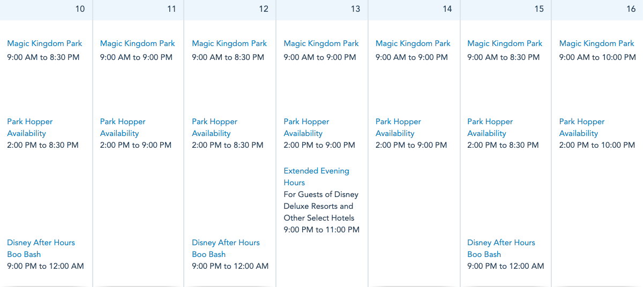Screen dimensions: 644x287
Task: Open Magic Kingdom Park for the 13th
Action: [321, 43]
